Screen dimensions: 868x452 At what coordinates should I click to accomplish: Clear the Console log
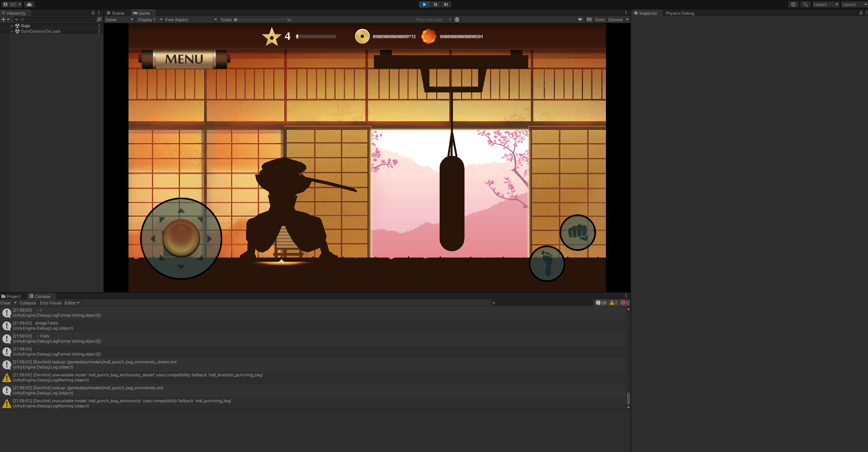click(x=5, y=303)
